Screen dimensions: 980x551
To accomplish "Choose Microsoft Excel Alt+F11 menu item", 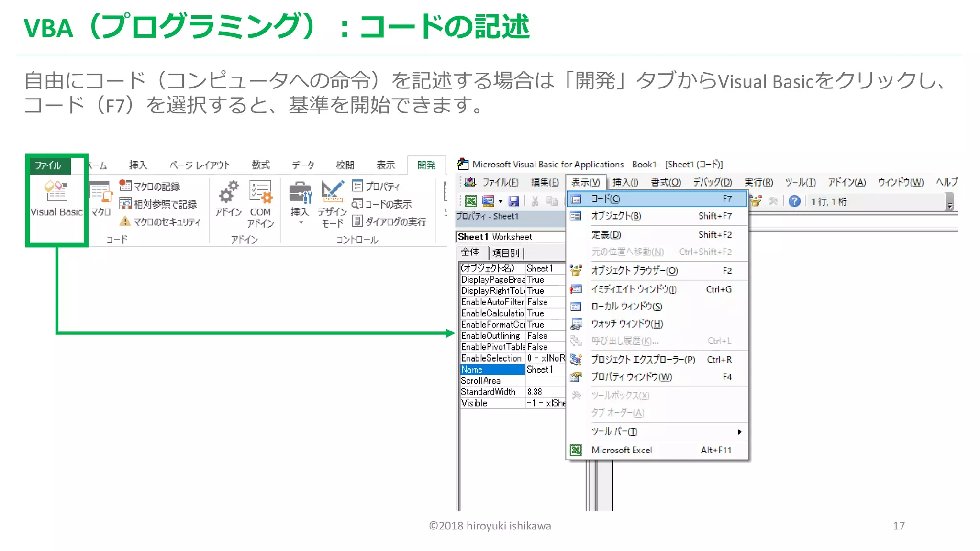I will click(x=657, y=450).
